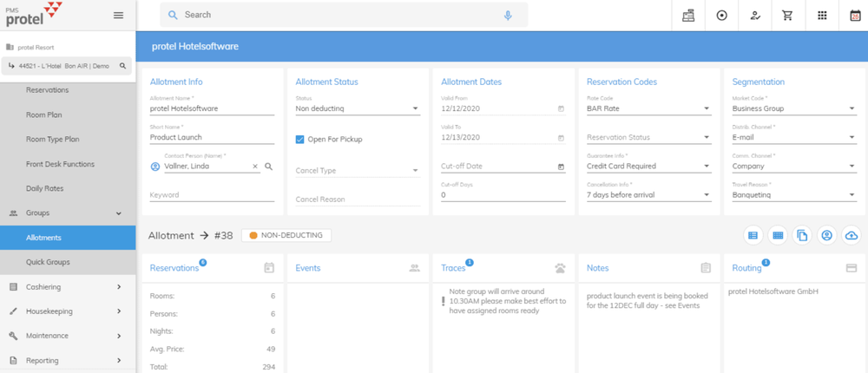Image resolution: width=868 pixels, height=373 pixels.
Task: Click the microphone voice search icon
Action: point(509,16)
